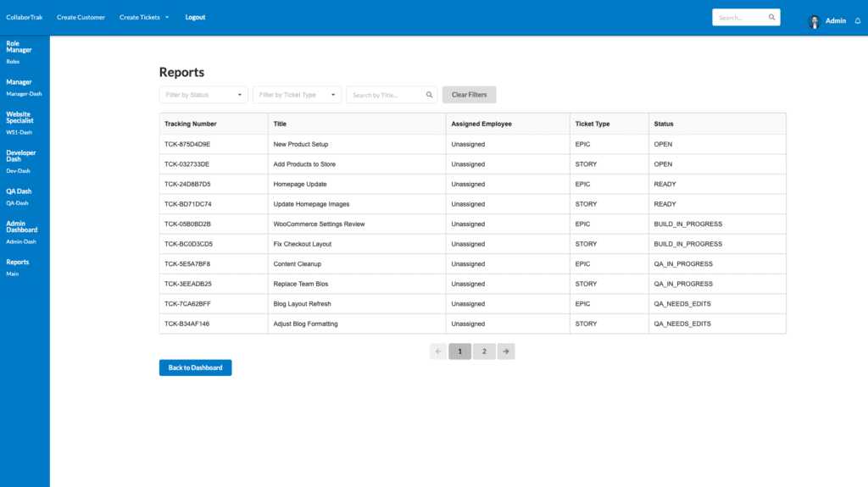
Task: Click the CollaborTrak brand logo
Action: point(25,17)
